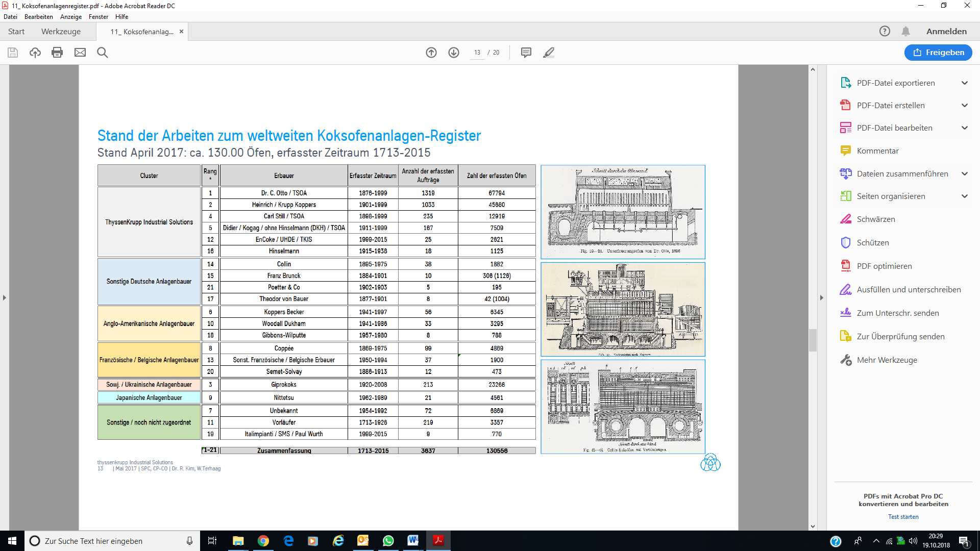Open the comment speech bubble tool

(526, 53)
